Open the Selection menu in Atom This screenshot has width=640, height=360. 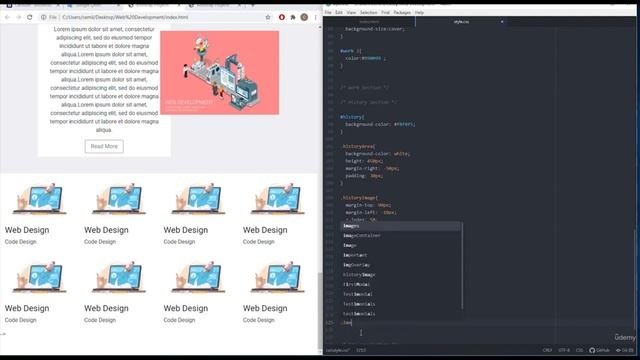tap(369, 13)
